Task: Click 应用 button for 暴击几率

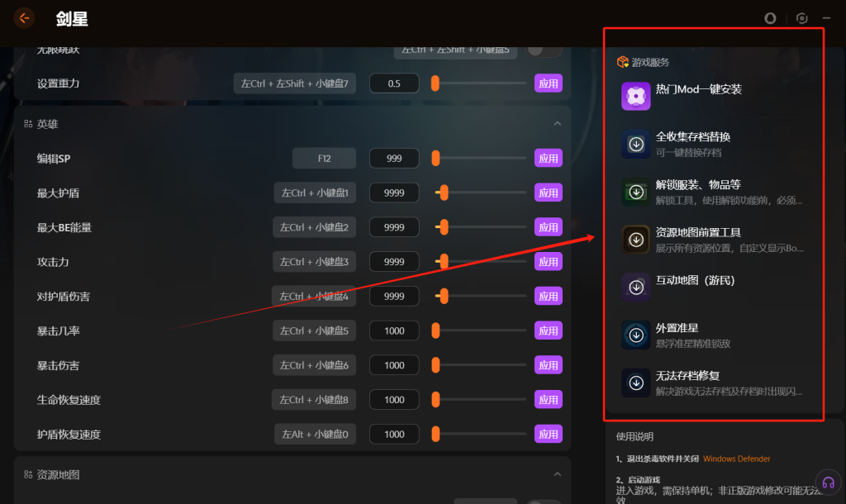Action: pyautogui.click(x=548, y=331)
